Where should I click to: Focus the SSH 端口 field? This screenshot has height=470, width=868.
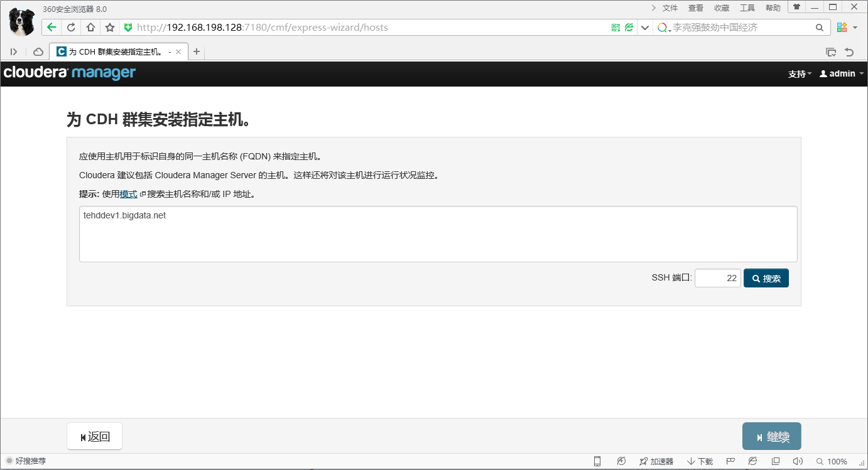(718, 278)
